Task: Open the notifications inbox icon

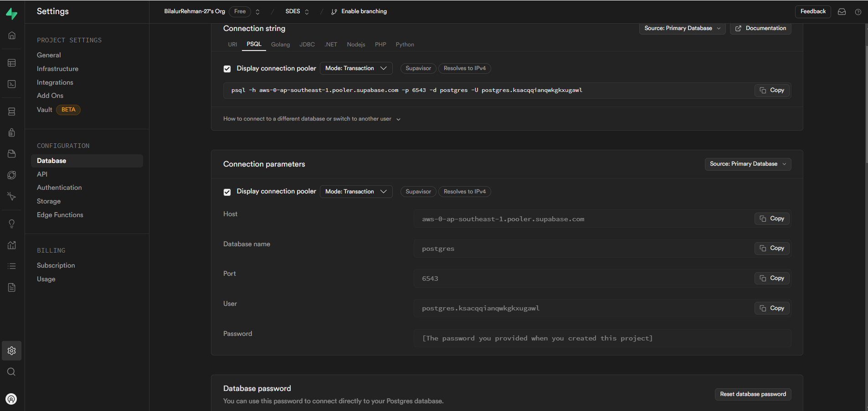Action: (x=842, y=12)
